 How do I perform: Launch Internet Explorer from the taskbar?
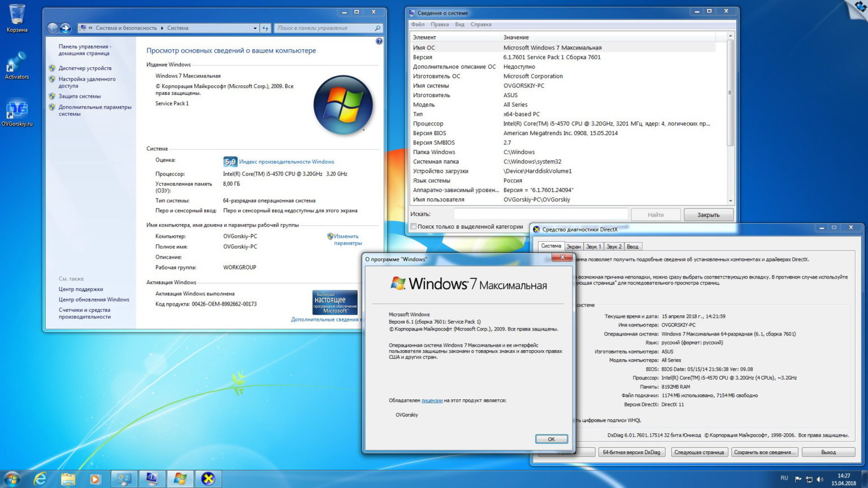coord(40,479)
